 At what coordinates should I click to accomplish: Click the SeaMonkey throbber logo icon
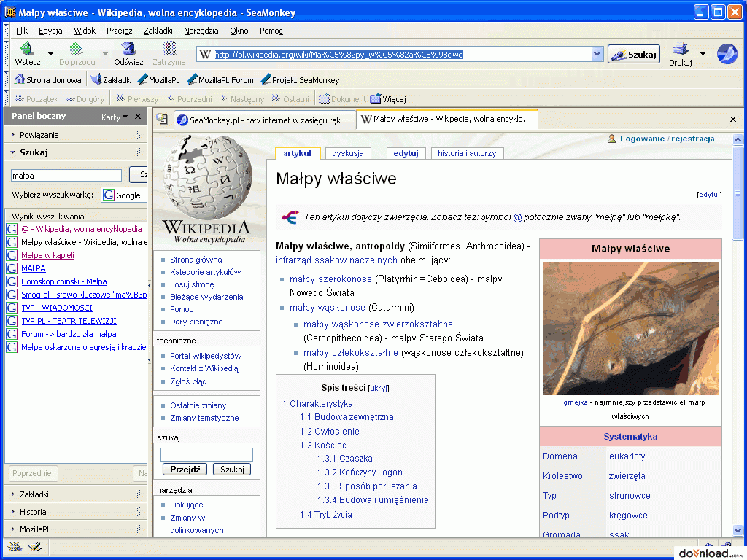tap(727, 54)
